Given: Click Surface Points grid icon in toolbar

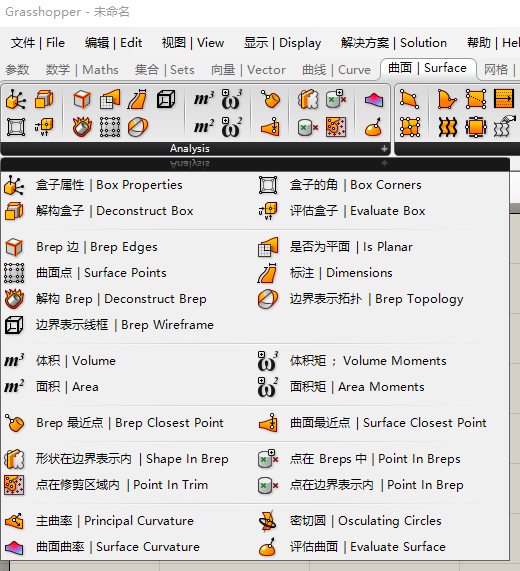Looking at the screenshot, I should pyautogui.click(x=110, y=127).
